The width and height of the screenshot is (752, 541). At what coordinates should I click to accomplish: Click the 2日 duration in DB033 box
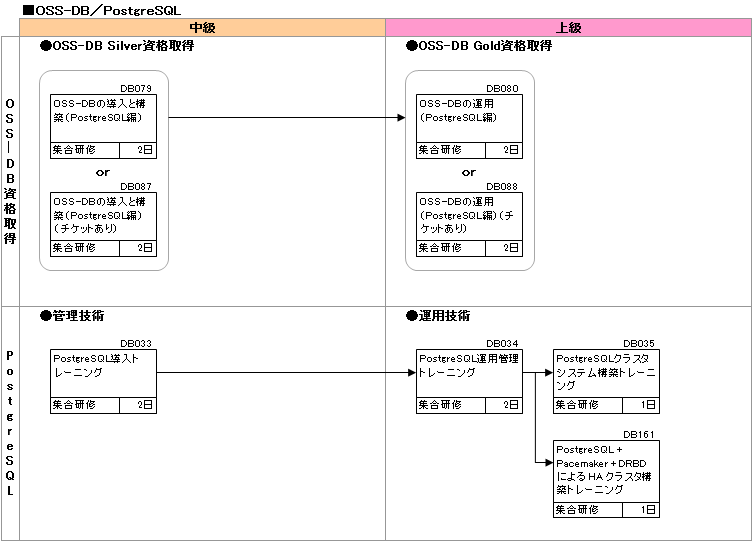coord(138,405)
